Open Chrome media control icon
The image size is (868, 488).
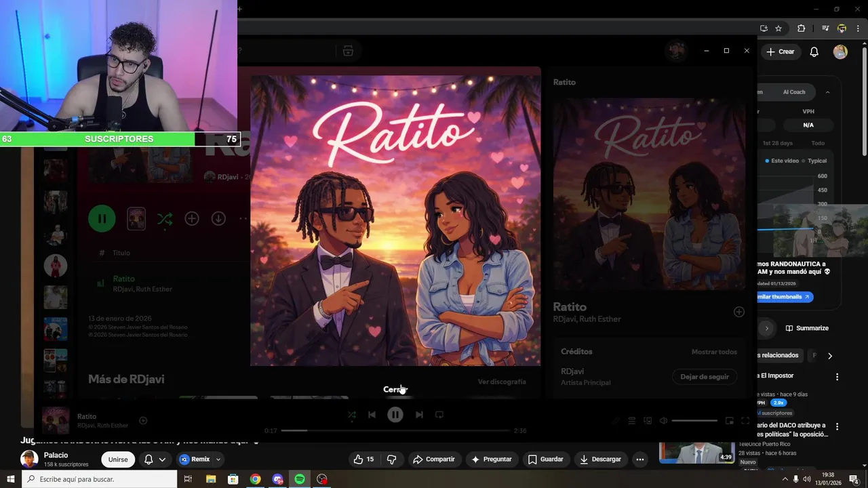click(825, 28)
